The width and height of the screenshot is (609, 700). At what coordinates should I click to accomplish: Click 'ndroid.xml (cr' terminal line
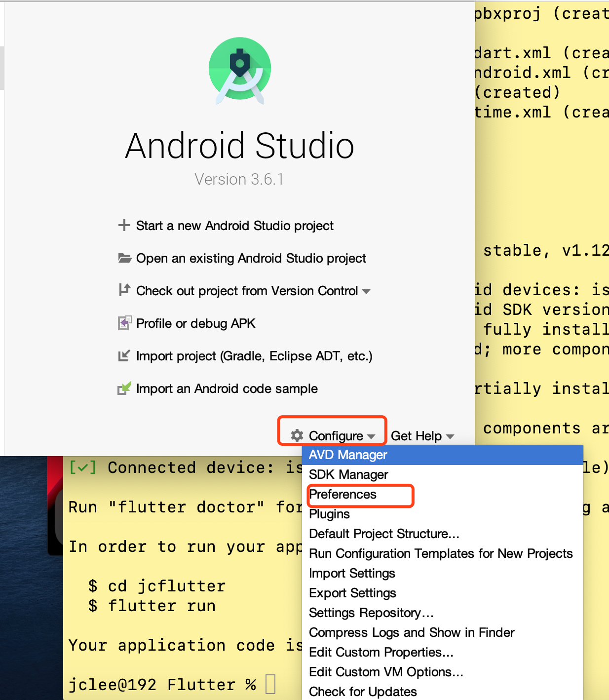[x=542, y=73]
